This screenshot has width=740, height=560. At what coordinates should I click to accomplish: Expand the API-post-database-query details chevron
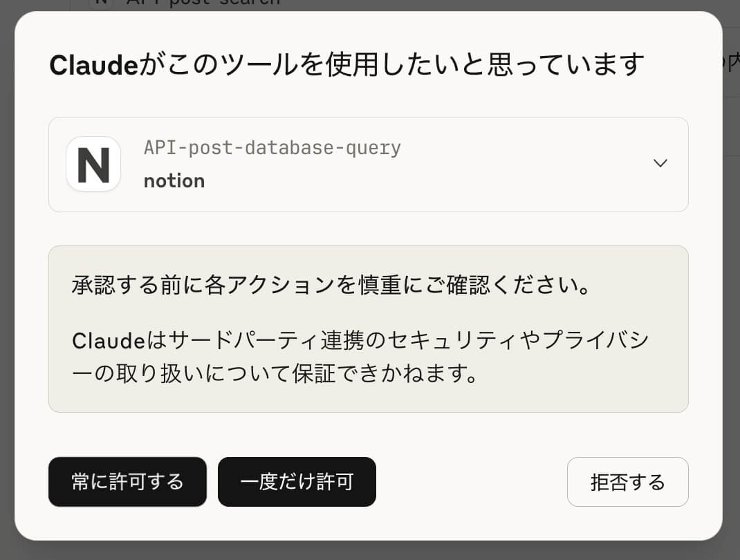[x=660, y=163]
